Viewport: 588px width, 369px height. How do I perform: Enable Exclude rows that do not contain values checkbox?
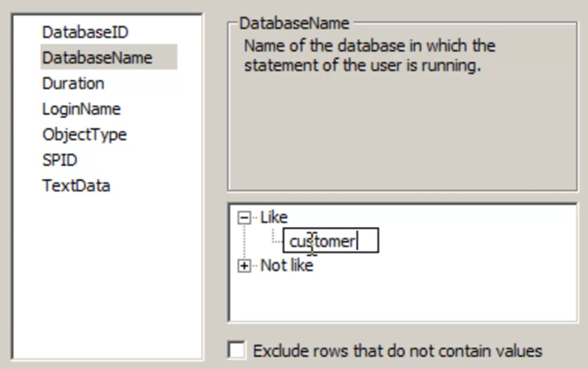237,350
